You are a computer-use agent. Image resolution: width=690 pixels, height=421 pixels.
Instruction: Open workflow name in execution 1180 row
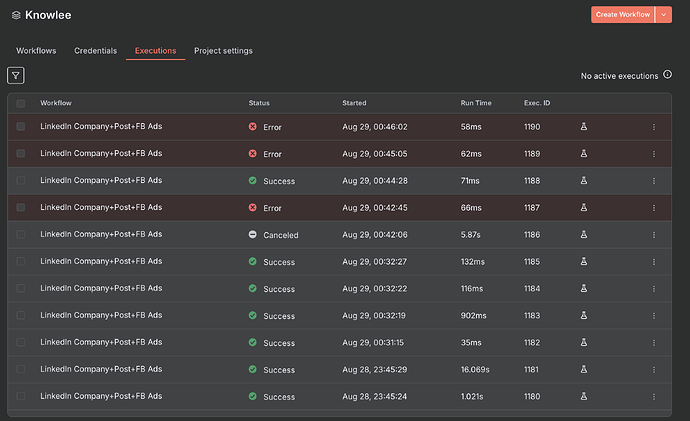pos(101,396)
